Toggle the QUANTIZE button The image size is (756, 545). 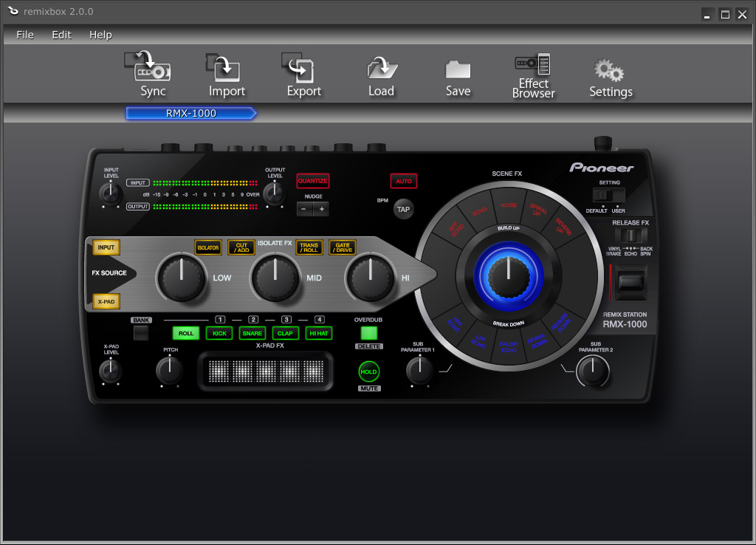pos(313,181)
